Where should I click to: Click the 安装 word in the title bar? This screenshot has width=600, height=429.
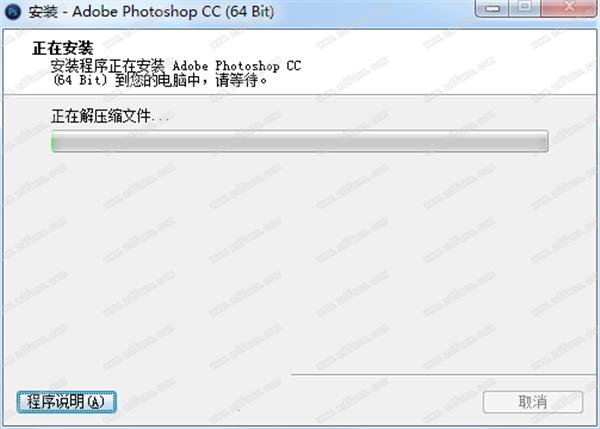43,11
